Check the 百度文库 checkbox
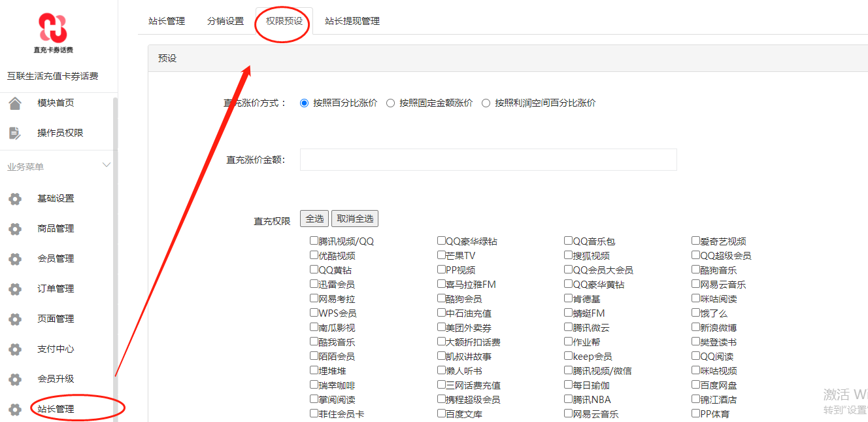This screenshot has width=868, height=422. [x=442, y=413]
